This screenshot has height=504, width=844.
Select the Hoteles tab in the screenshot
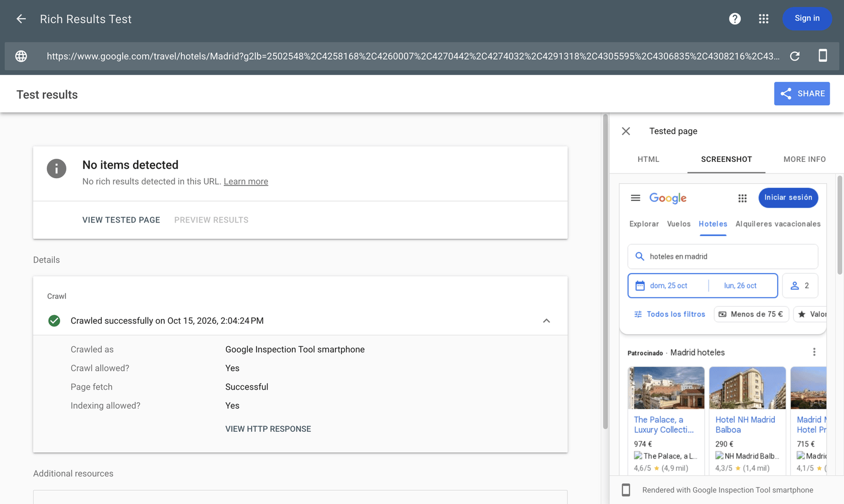click(713, 224)
